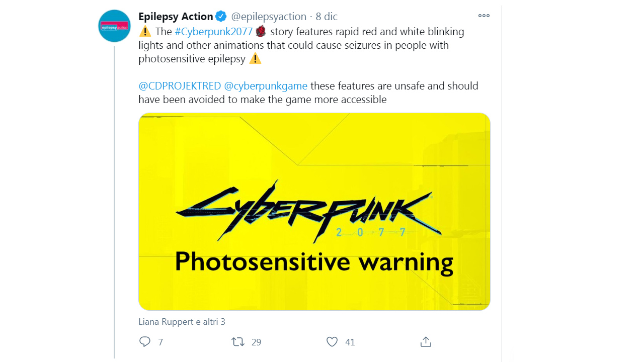This screenshot has height=362, width=644.
Task: Click the Epilepsy Action display name
Action: point(176,17)
